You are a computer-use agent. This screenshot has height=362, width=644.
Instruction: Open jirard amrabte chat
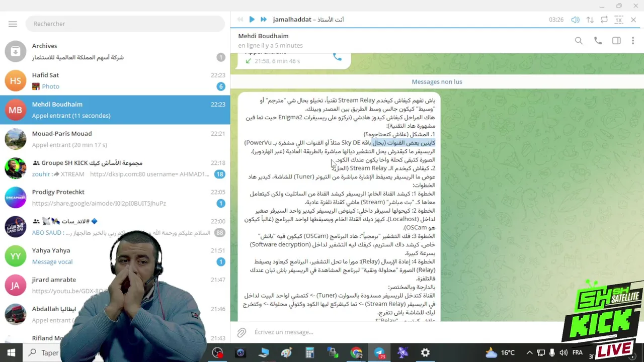click(x=115, y=285)
